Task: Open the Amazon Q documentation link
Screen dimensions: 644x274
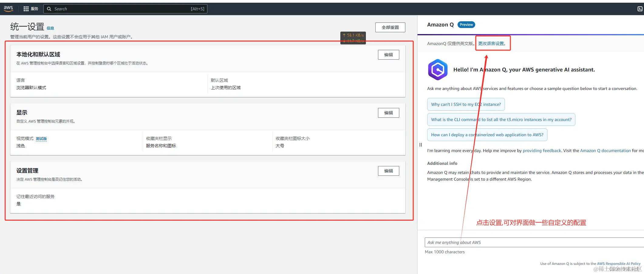Action: pos(605,151)
